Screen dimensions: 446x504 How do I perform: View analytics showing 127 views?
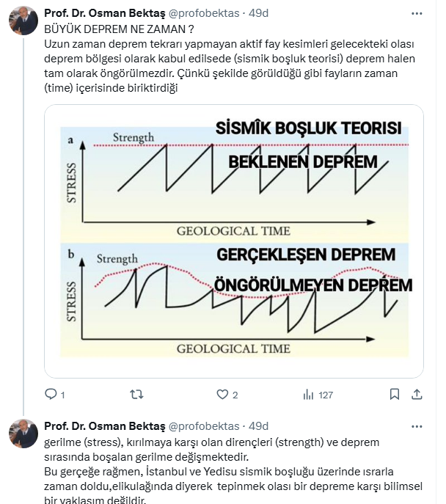tap(308, 395)
